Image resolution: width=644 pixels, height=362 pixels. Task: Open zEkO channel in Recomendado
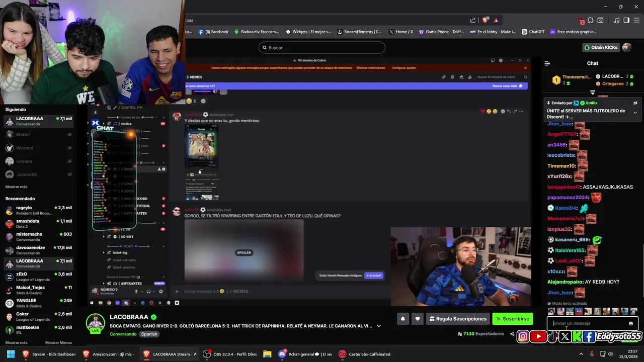point(39,277)
